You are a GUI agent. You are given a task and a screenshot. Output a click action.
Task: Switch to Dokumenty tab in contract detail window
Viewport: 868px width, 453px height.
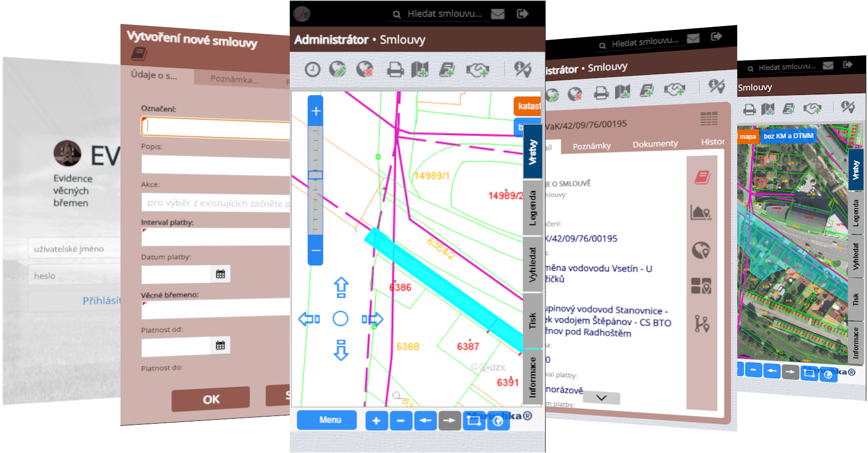(x=655, y=144)
